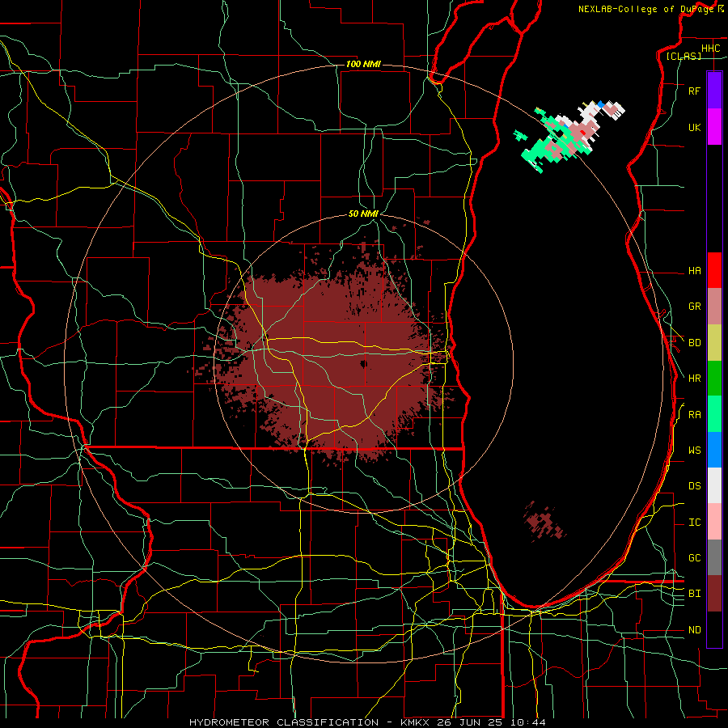This screenshot has width=728, height=728.
Task: Click the HYDROMETEOR CLASSIFICATION title caption
Action: click(x=283, y=722)
